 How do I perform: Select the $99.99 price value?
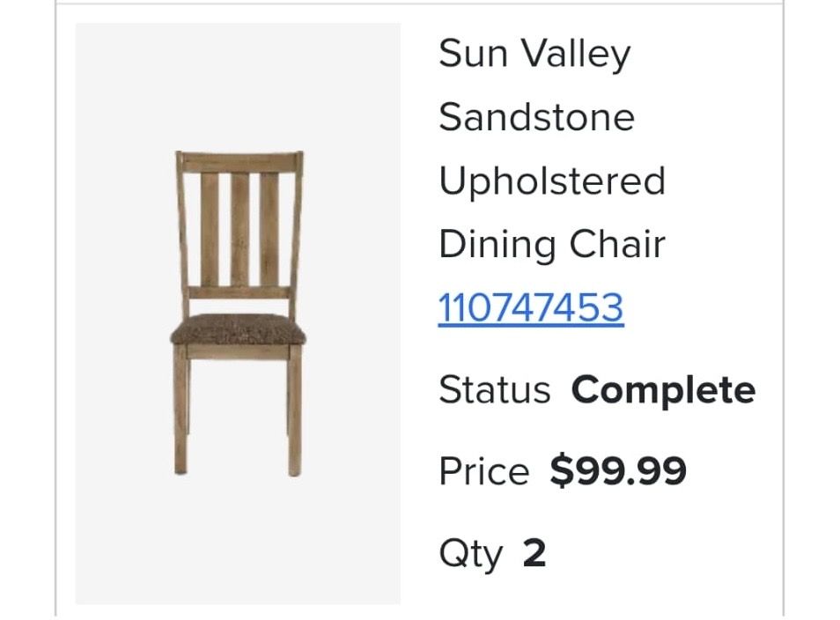pyautogui.click(x=618, y=471)
